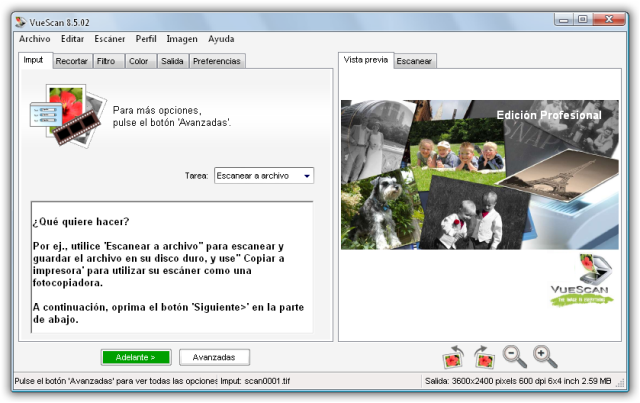Maximize the VueScan window
Screen dimensions: 640x403
pos(583,20)
